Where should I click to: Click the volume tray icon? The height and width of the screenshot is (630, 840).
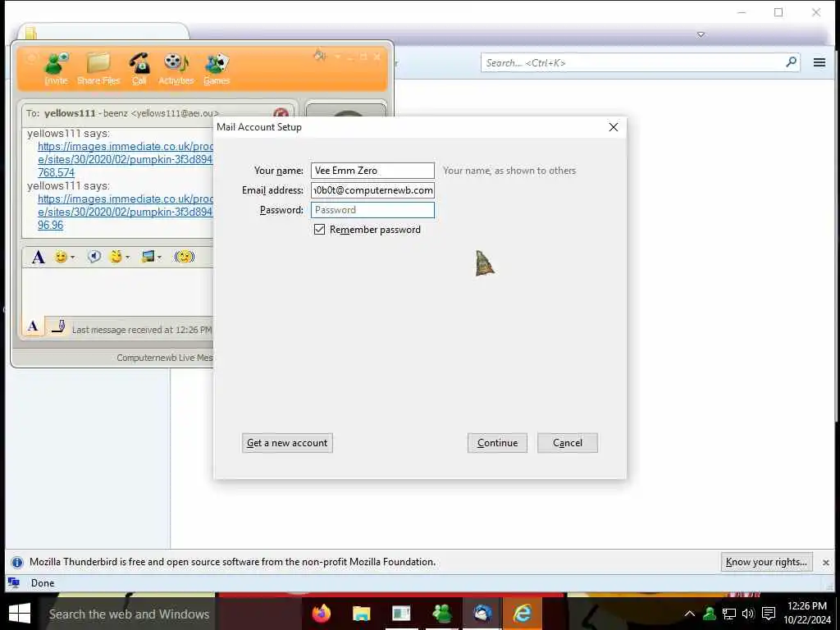coord(748,614)
